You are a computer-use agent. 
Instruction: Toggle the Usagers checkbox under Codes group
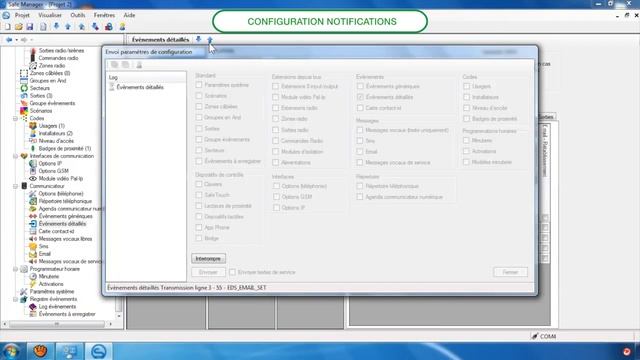click(x=467, y=86)
